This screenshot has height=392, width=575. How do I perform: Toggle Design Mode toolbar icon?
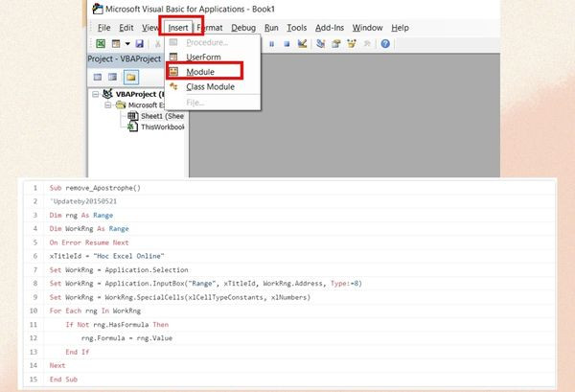[302, 44]
